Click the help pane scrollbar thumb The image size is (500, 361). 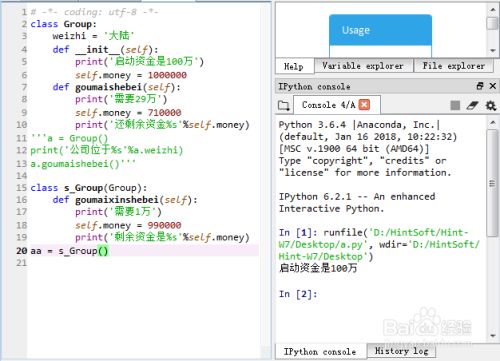pyautogui.click(x=492, y=23)
